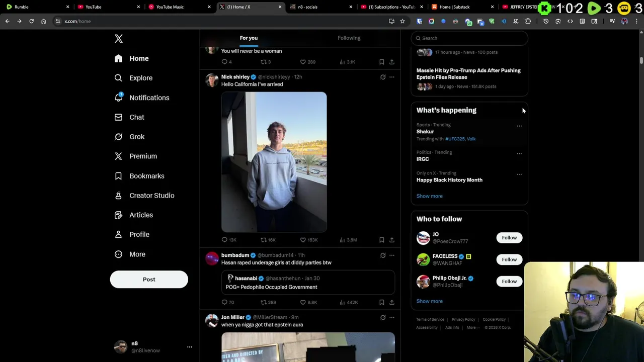Open Grok icon on bumbadum's post

click(x=383, y=255)
